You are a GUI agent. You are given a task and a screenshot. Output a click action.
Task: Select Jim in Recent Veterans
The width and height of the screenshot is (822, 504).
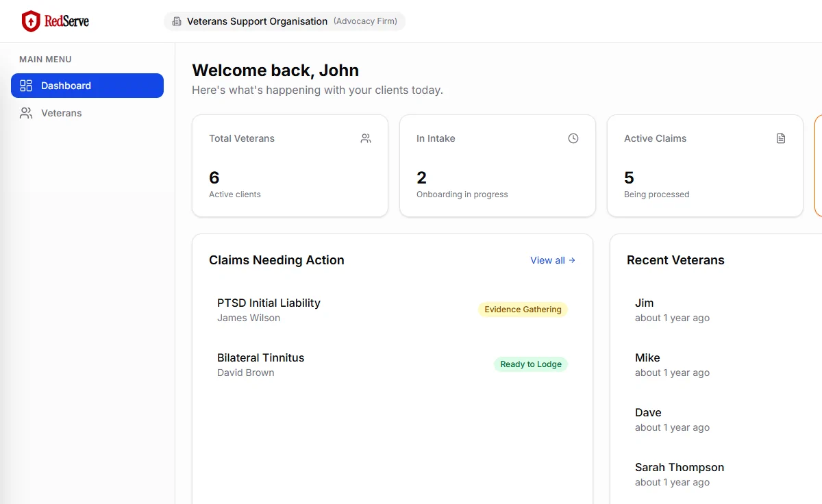click(644, 303)
